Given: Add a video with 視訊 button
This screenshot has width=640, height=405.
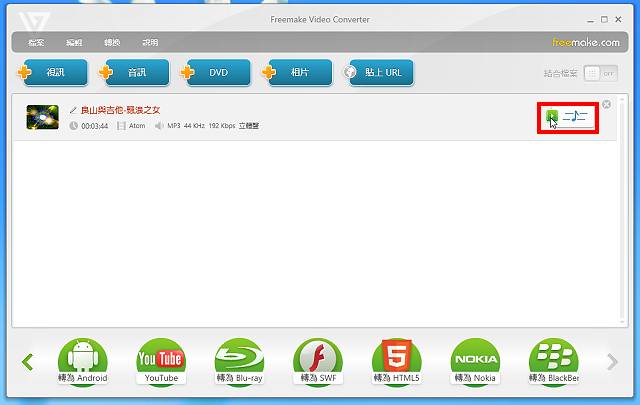Looking at the screenshot, I should click(53, 72).
